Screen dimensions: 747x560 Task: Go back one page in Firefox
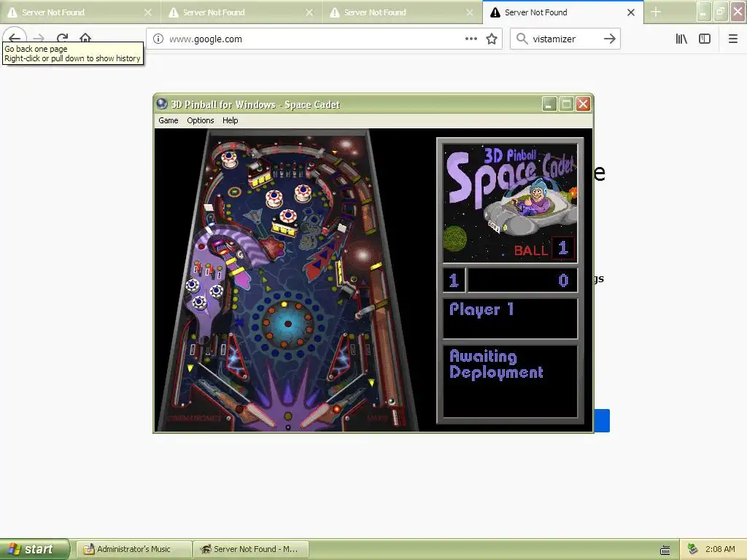point(15,38)
